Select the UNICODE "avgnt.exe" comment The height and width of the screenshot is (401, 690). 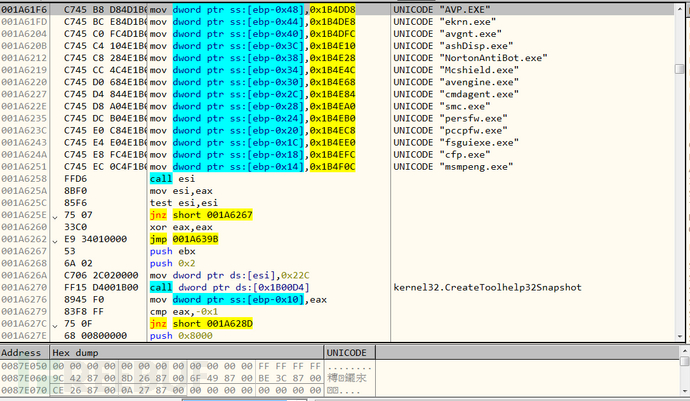coord(448,33)
